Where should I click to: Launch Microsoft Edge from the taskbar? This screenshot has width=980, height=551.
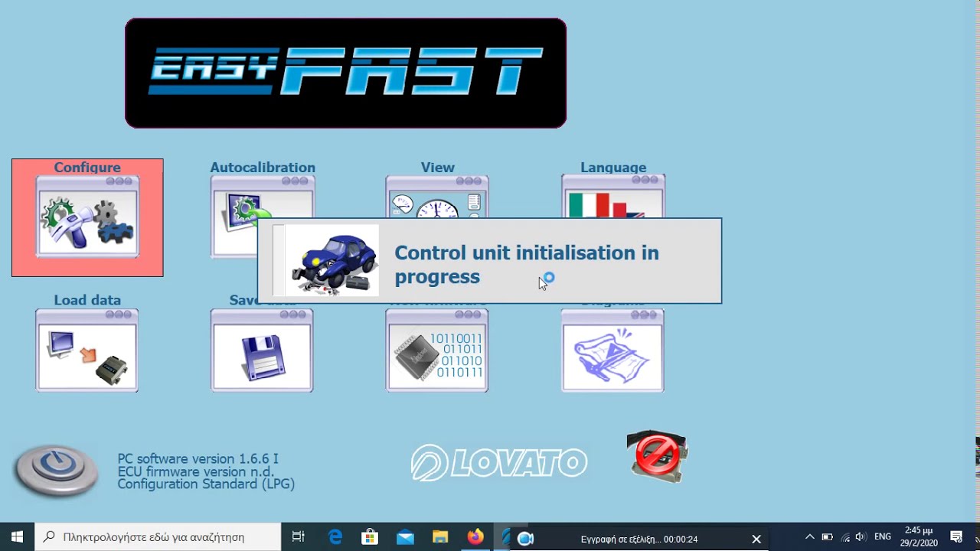click(x=335, y=537)
